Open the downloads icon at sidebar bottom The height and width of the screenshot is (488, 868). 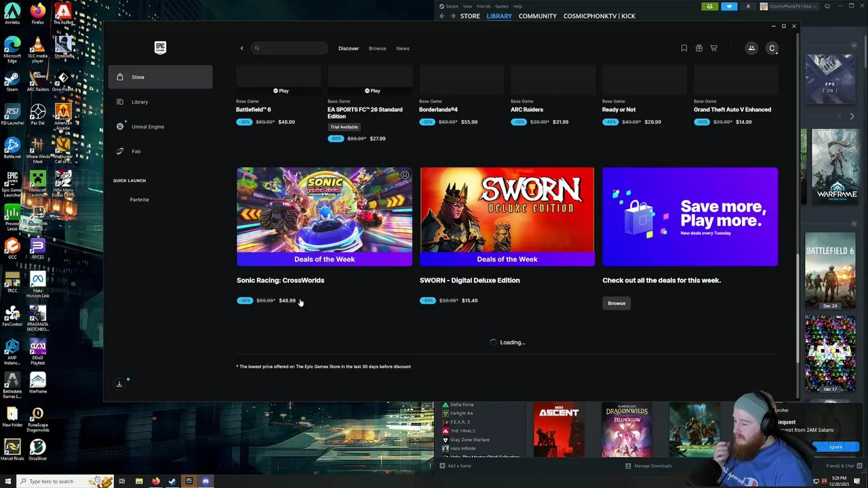119,384
